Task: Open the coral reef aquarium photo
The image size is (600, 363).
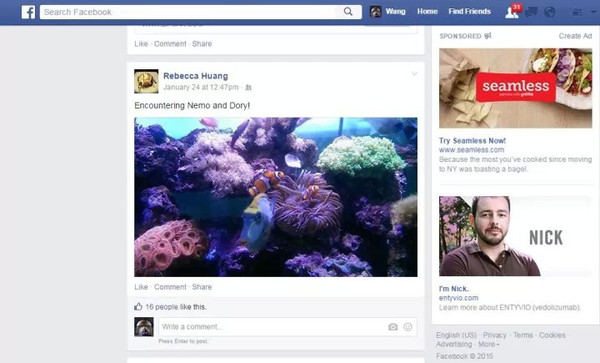Action: [276, 197]
